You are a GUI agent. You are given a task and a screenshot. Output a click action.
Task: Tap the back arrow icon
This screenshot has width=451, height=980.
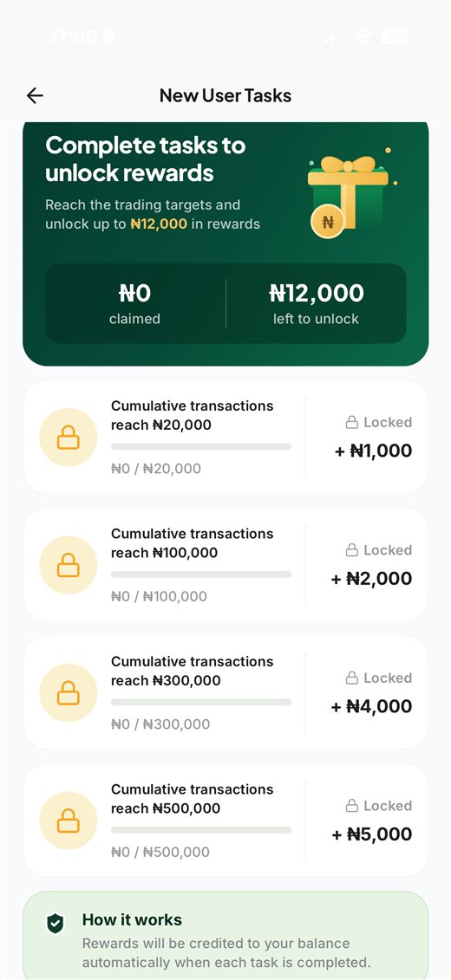pyautogui.click(x=35, y=95)
